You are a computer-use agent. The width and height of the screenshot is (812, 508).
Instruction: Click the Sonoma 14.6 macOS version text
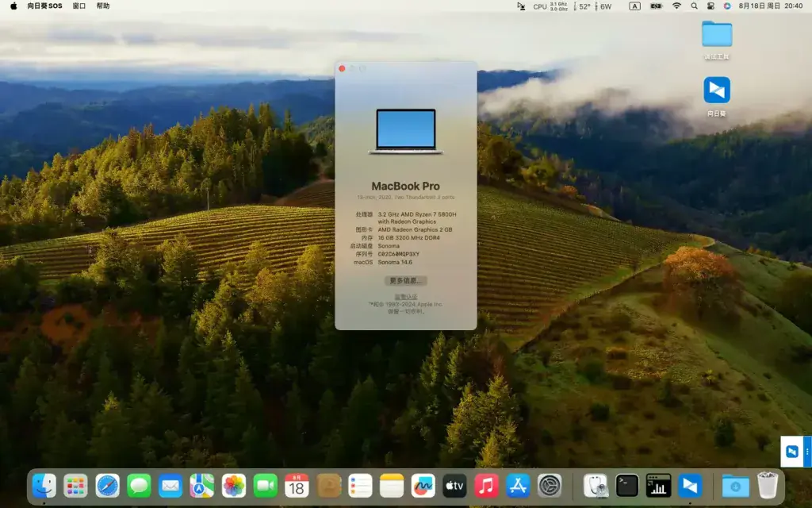pos(395,262)
